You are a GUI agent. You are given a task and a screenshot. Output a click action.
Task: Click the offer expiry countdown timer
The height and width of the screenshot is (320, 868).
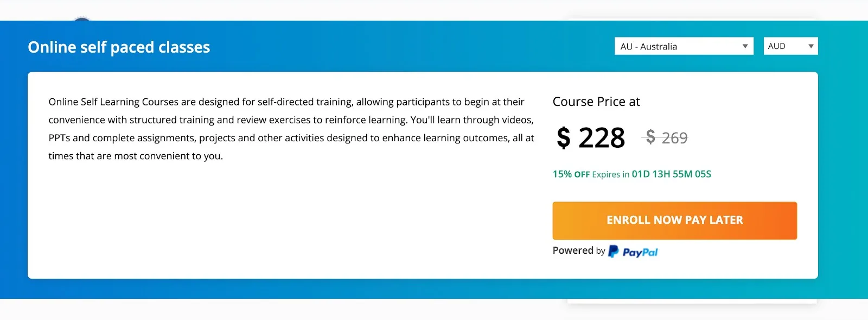(671, 174)
